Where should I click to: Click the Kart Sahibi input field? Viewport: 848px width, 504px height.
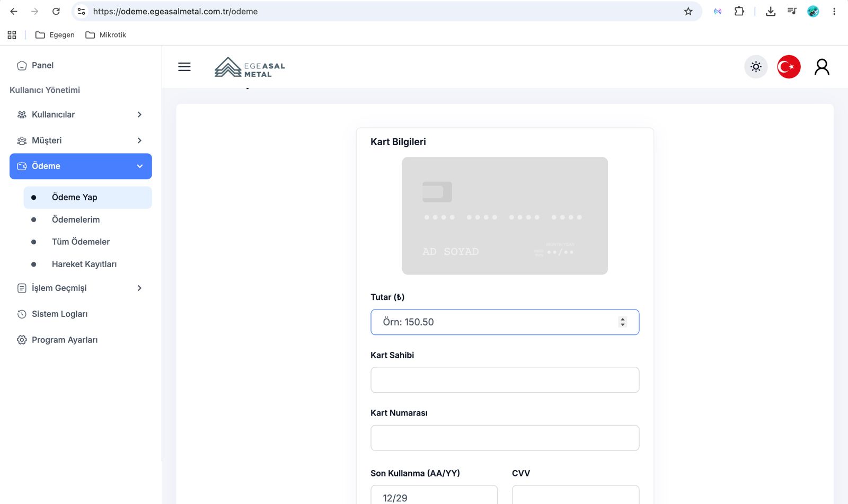(x=505, y=380)
